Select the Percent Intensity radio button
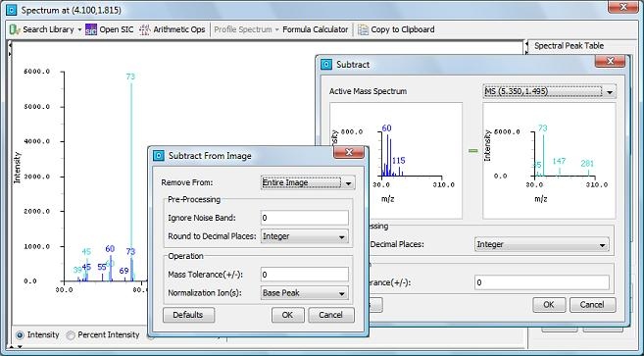644x356 pixels. (71, 335)
